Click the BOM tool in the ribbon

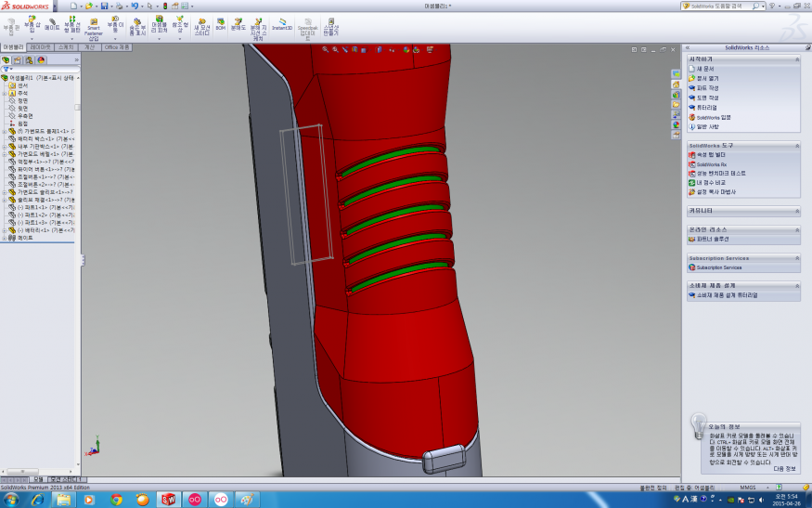click(221, 24)
